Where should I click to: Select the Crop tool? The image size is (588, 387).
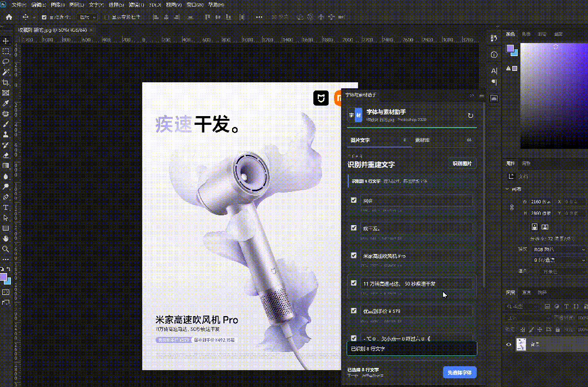click(x=5, y=82)
